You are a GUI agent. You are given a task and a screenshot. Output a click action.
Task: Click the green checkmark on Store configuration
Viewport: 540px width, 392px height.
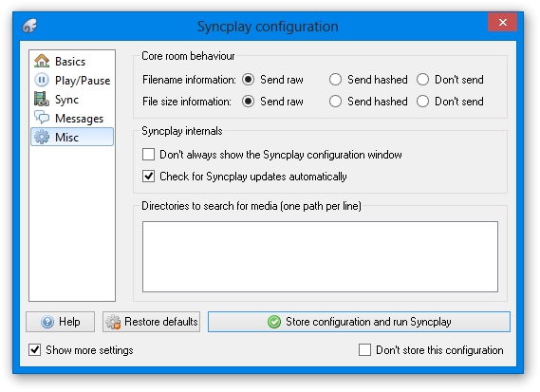pos(274,322)
